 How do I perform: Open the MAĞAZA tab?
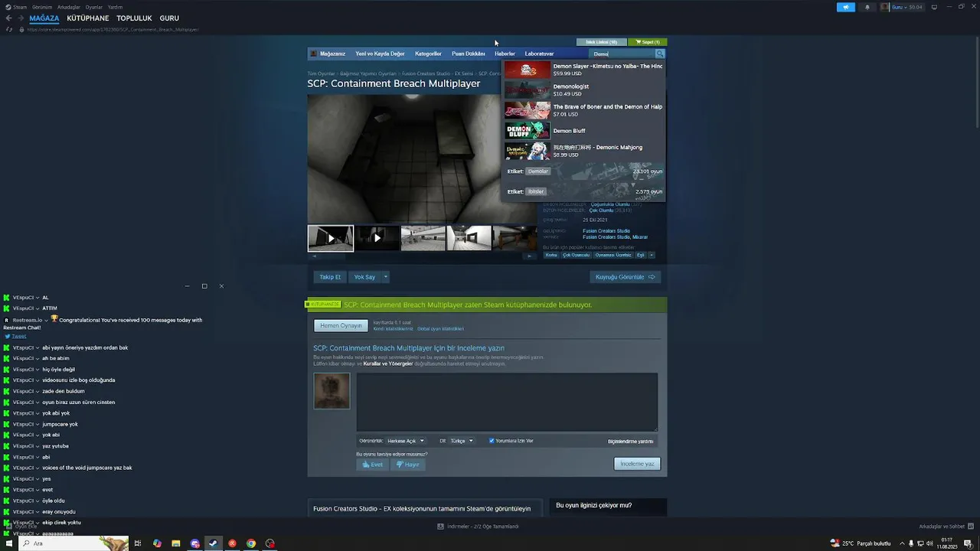coord(44,18)
